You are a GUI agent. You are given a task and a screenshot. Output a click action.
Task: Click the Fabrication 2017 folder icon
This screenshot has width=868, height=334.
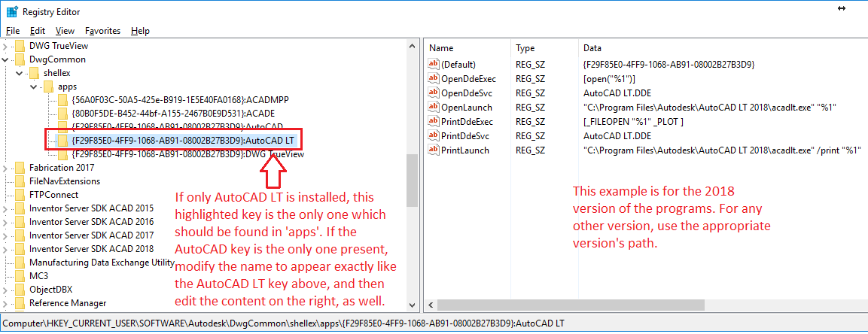click(x=20, y=168)
